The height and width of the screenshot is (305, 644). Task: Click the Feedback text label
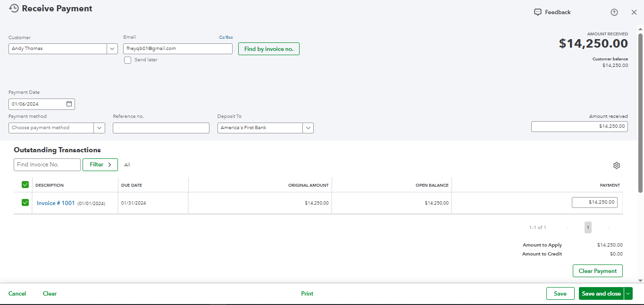point(558,12)
